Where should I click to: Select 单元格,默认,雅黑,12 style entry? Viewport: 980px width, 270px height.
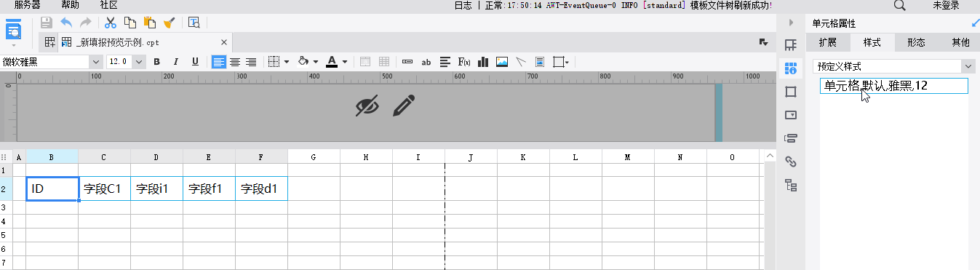894,86
